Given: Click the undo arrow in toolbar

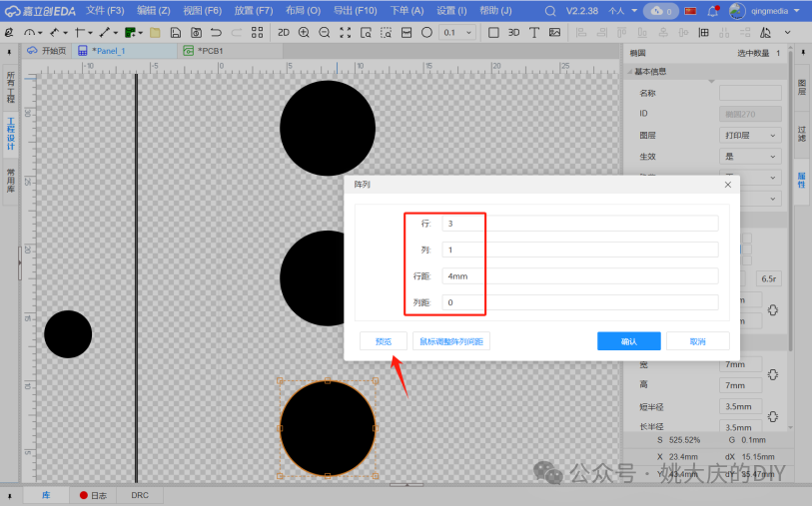Looking at the screenshot, I should pyautogui.click(x=216, y=32).
